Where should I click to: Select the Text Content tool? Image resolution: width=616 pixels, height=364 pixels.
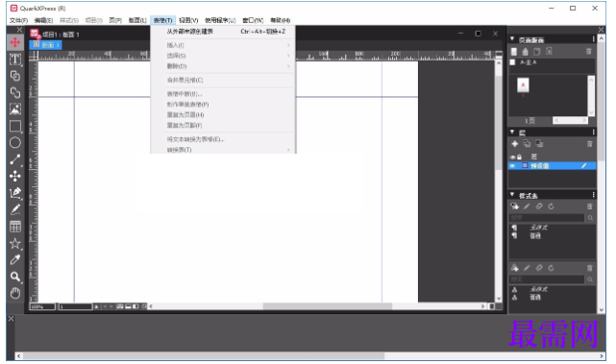[15, 60]
